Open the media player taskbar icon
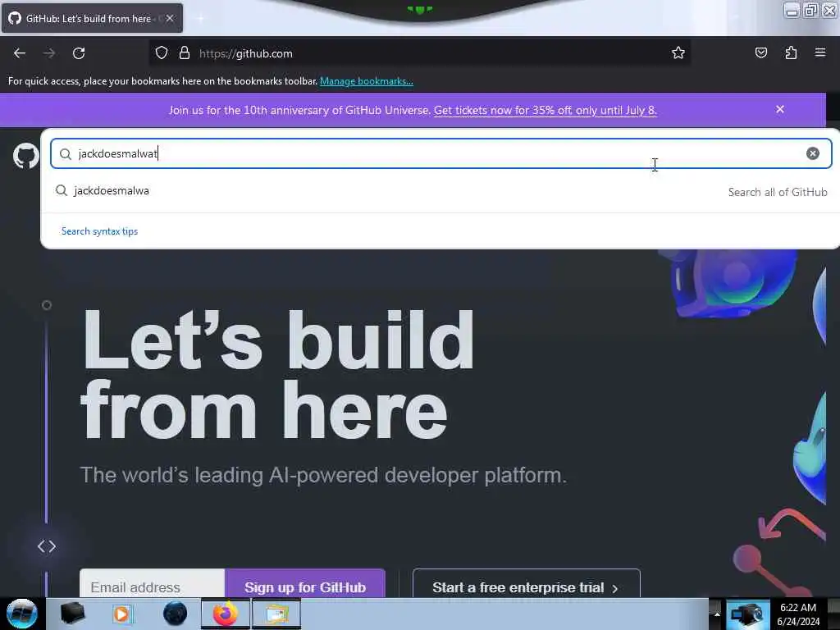The width and height of the screenshot is (840, 630). [122, 614]
